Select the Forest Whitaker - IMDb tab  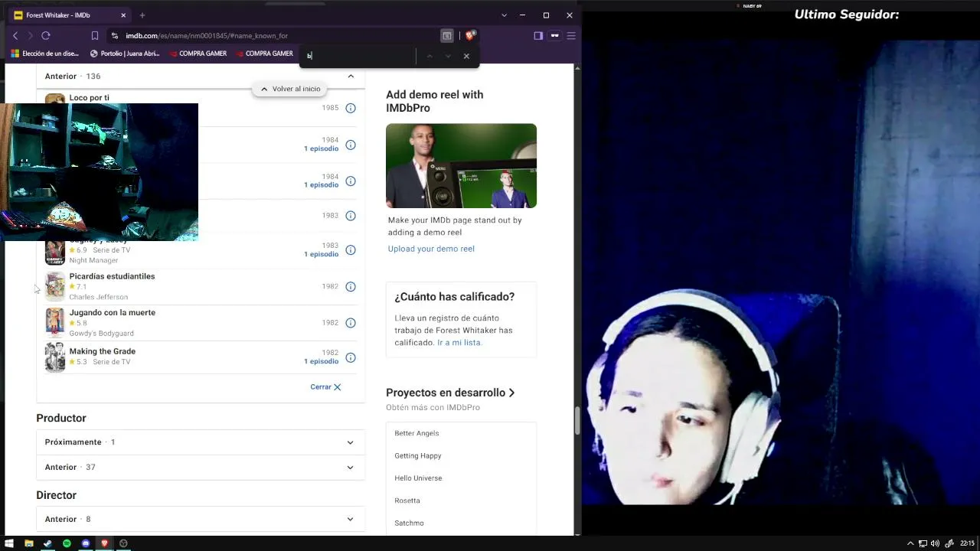click(69, 15)
